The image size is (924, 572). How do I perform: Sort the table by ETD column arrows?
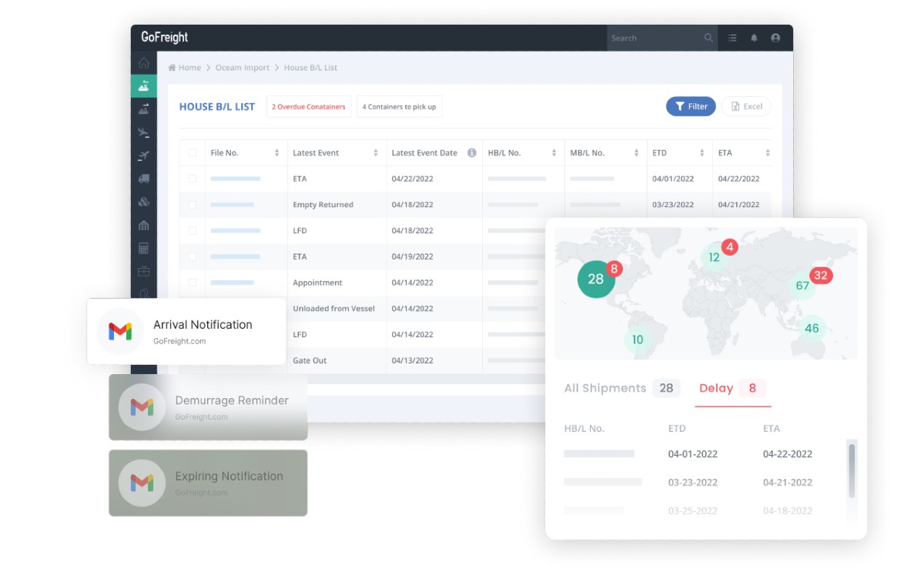(x=702, y=153)
